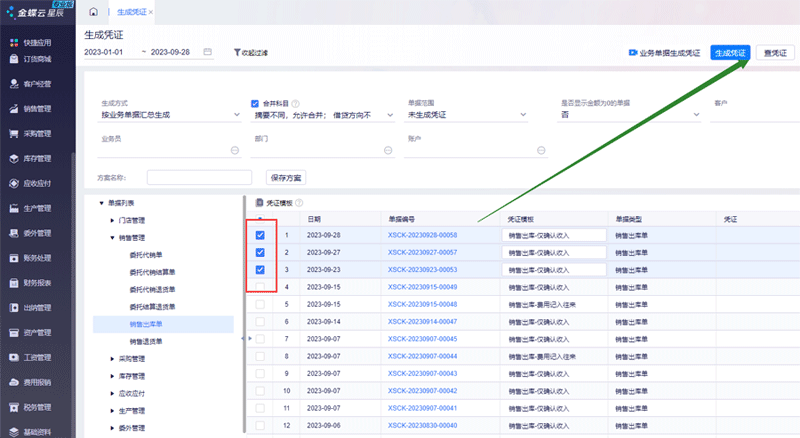Select 委托代销结算单 in the tree
800x438 pixels.
pos(152,272)
